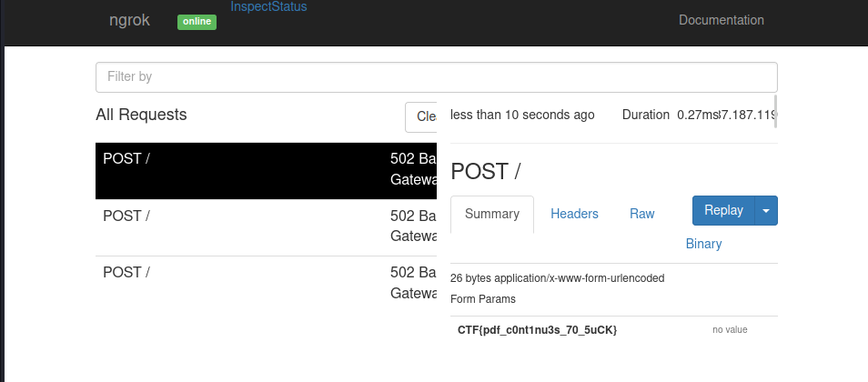Switch to the Headers tab

tap(574, 214)
